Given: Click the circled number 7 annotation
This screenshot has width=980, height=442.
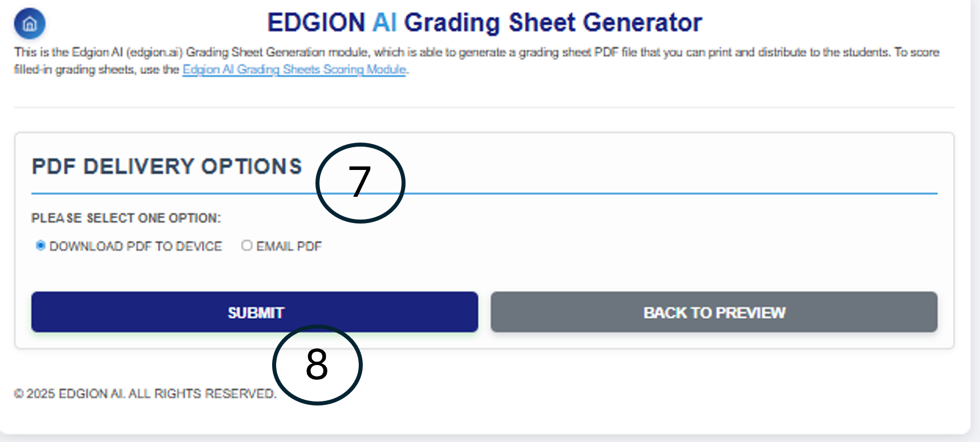Looking at the screenshot, I should pos(360,183).
